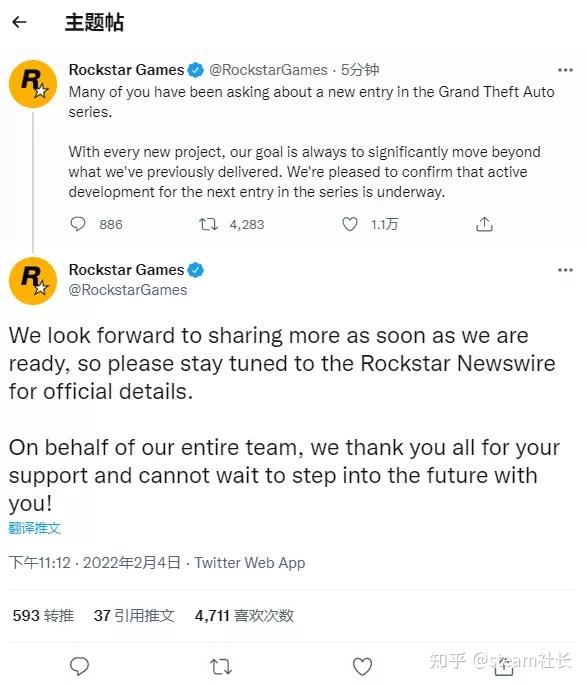Screen dimensions: 587x685
Task: Like the first tweet with 1.1万 likes
Action: pos(349,224)
